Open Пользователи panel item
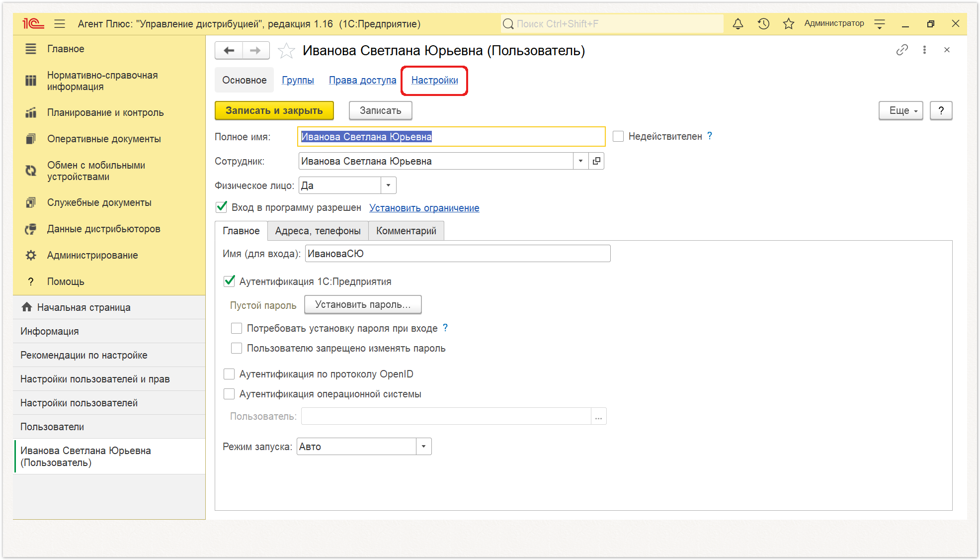Screen dimensions: 980x560 tap(109, 427)
